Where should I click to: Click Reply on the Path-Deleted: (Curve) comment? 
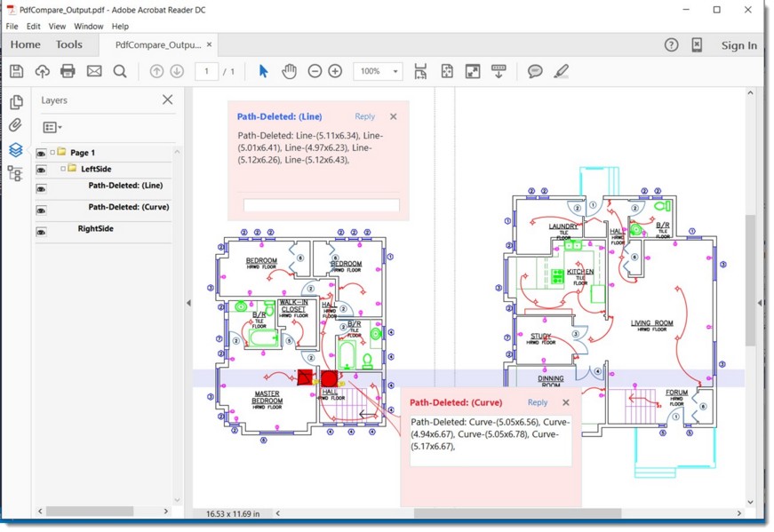pyautogui.click(x=538, y=402)
